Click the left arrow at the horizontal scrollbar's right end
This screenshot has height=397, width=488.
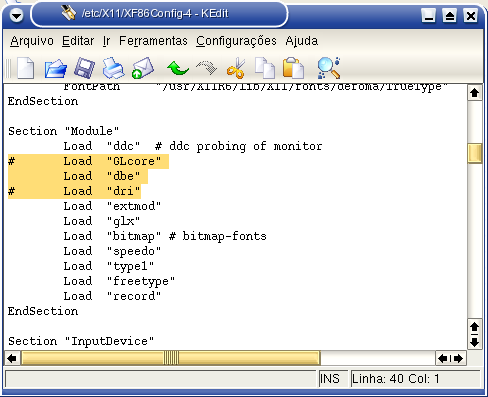pos(443,359)
